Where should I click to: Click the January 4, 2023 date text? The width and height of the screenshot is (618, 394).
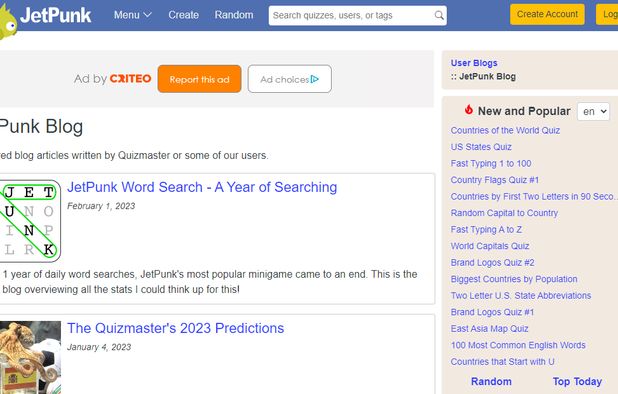(99, 347)
